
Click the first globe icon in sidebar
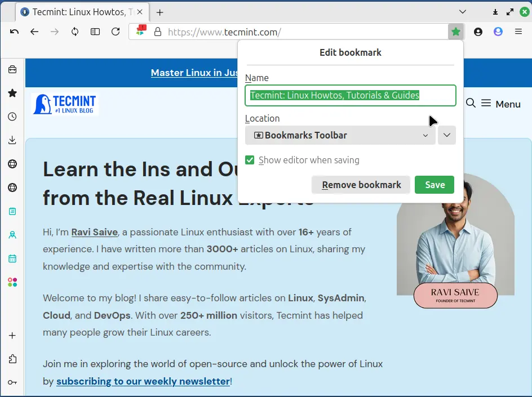12,164
